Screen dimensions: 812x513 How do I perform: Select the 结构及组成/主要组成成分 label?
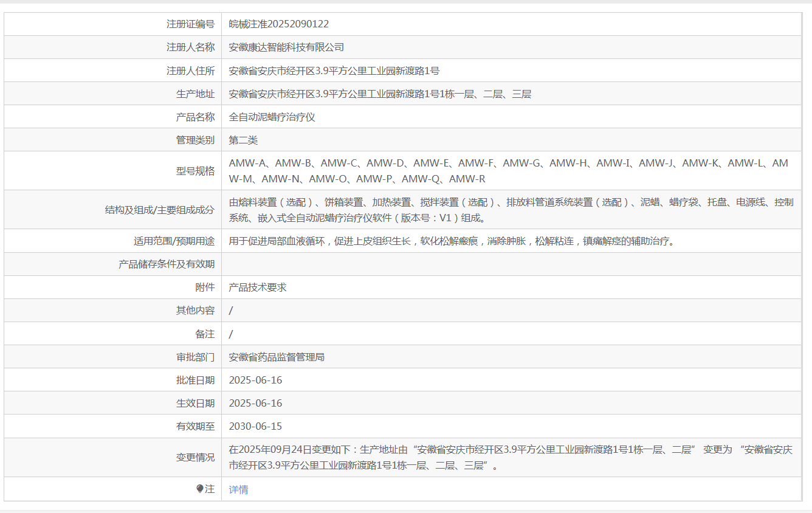(x=160, y=210)
